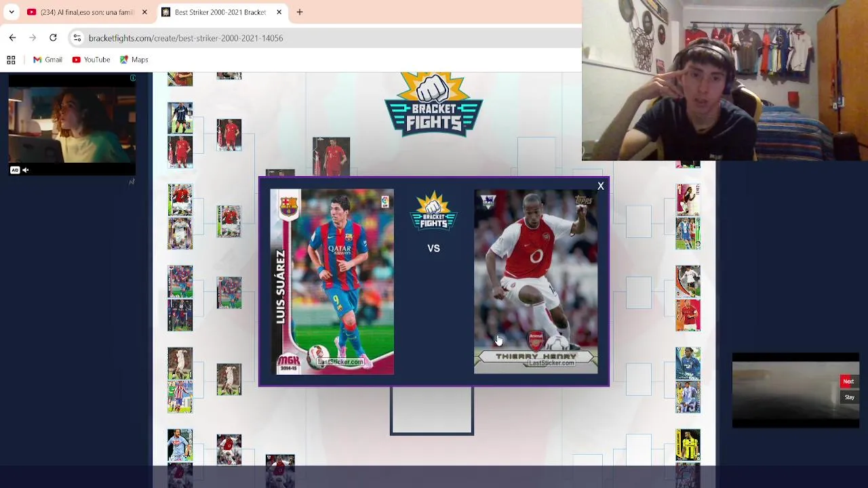The width and height of the screenshot is (868, 488).
Task: Open a new browser tab
Action: (299, 12)
